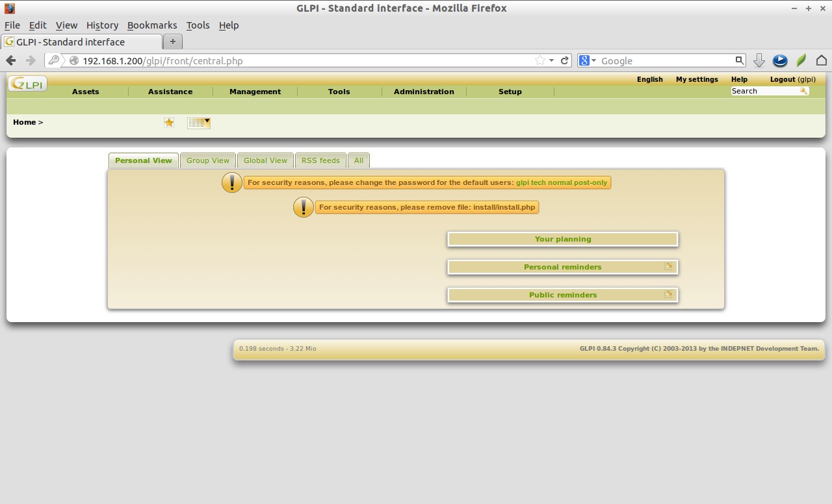832x504 pixels.
Task: Add a public reminder with plus icon
Action: (x=668, y=294)
